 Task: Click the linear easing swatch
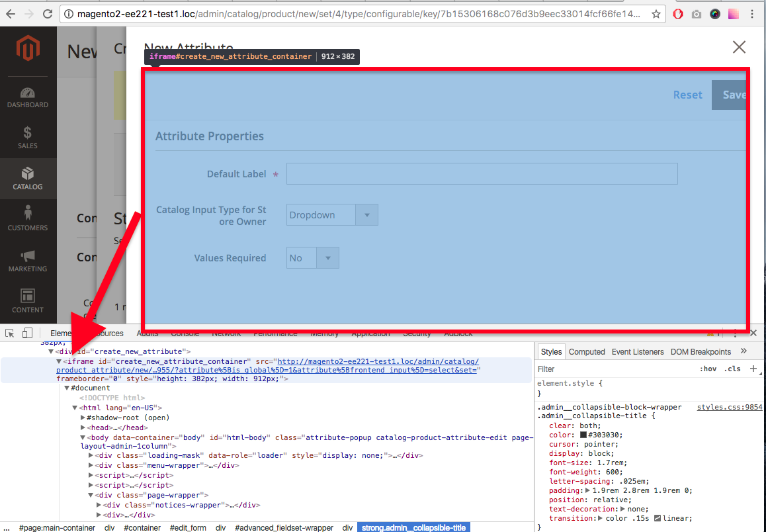pos(658,518)
